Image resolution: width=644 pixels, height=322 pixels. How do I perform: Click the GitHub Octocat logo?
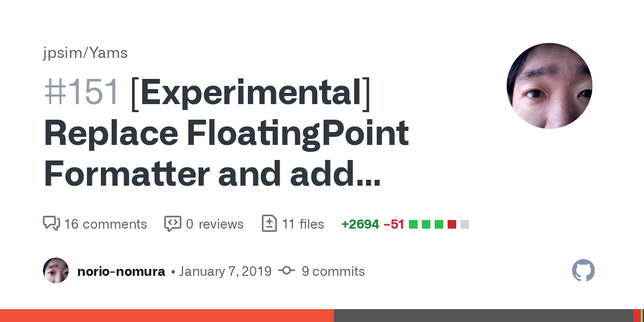583,271
